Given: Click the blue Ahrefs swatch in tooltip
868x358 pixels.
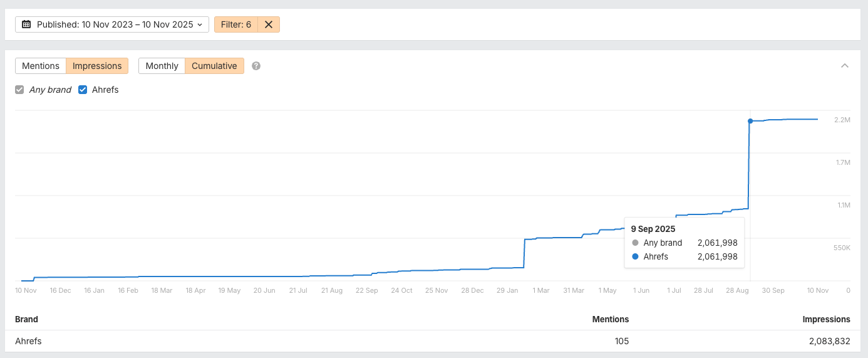Looking at the screenshot, I should click(x=635, y=256).
